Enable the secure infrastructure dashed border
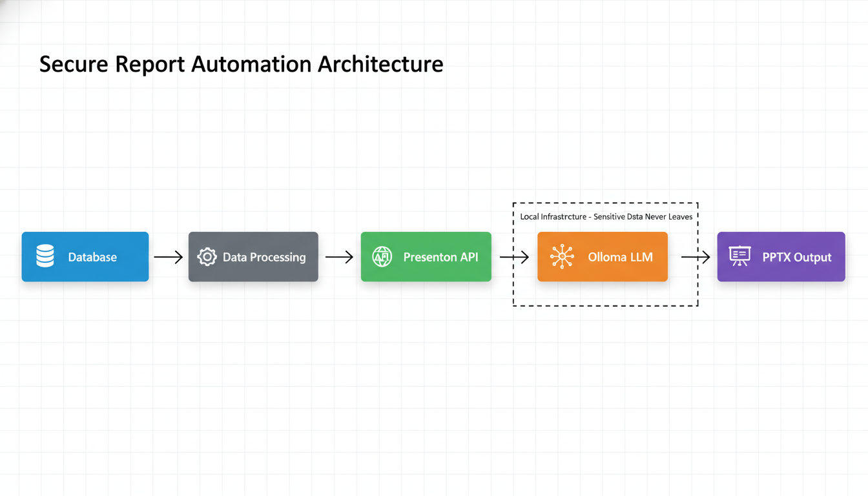Viewport: 868px width, 496px height. tap(605, 305)
